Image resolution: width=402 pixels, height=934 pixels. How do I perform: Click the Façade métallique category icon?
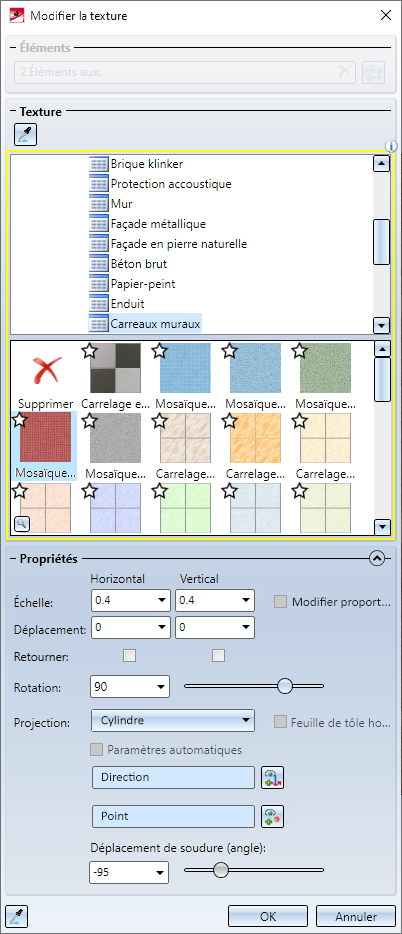98,224
